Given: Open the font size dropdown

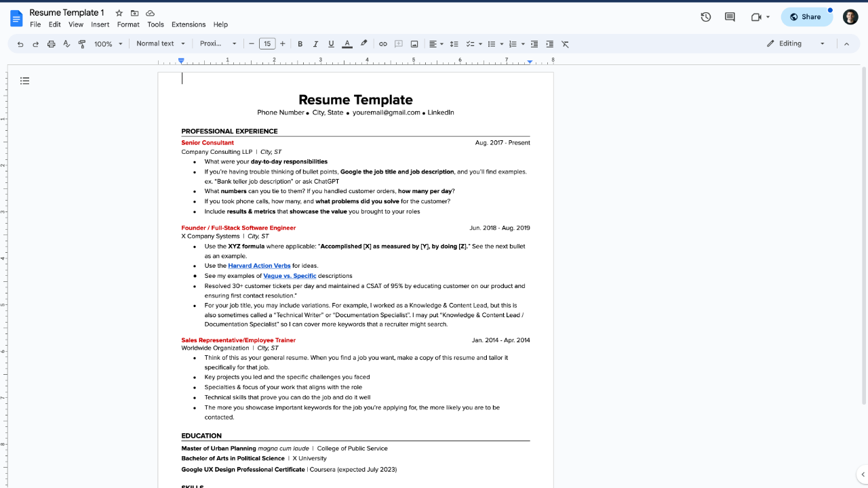Looking at the screenshot, I should coord(267,43).
